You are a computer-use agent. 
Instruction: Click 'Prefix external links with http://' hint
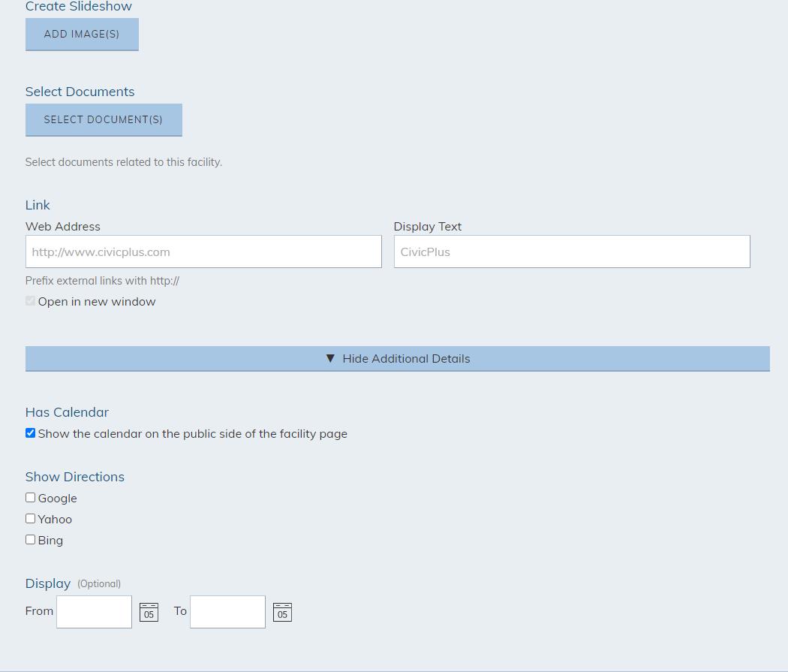(102, 281)
